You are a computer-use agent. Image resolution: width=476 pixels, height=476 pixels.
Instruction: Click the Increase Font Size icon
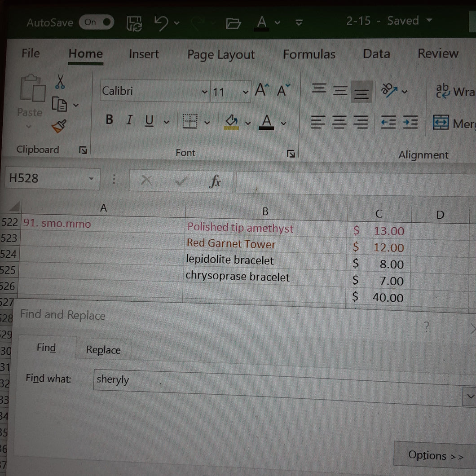coord(262,90)
